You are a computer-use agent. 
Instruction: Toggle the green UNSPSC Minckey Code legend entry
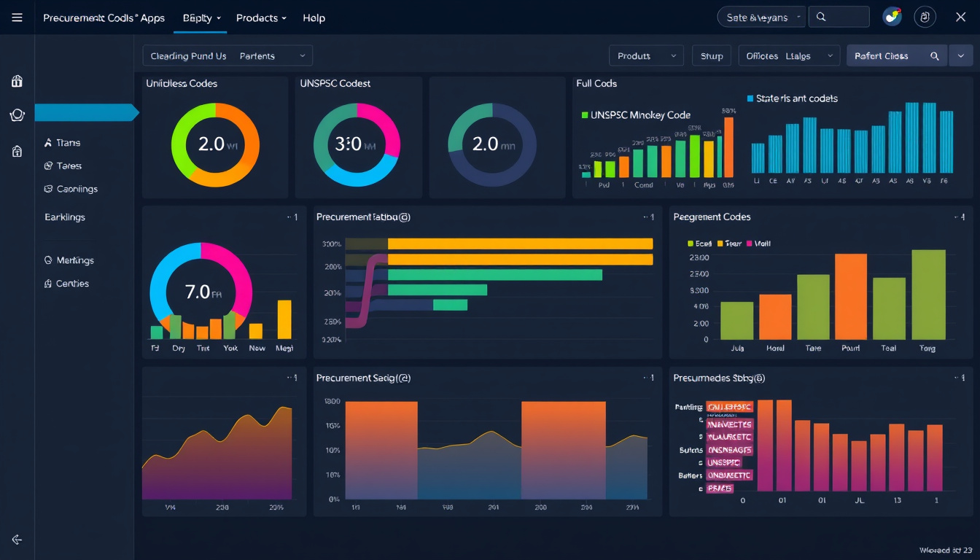tap(585, 115)
